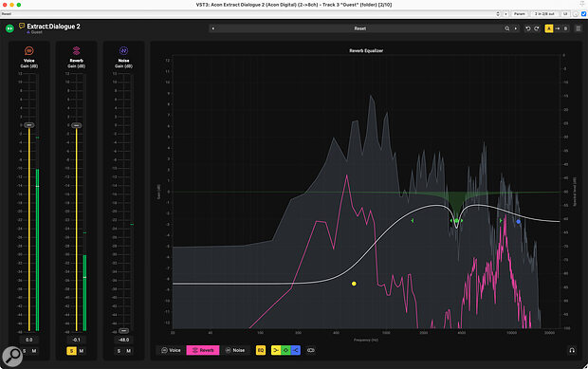
Task: Click the Noise gain fader handle
Action: [123, 331]
